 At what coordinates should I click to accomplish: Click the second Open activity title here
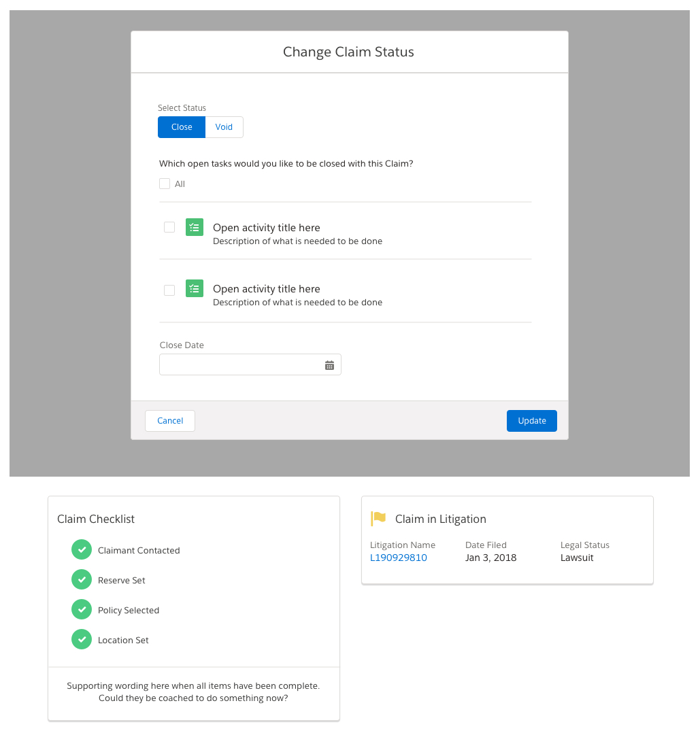click(267, 289)
